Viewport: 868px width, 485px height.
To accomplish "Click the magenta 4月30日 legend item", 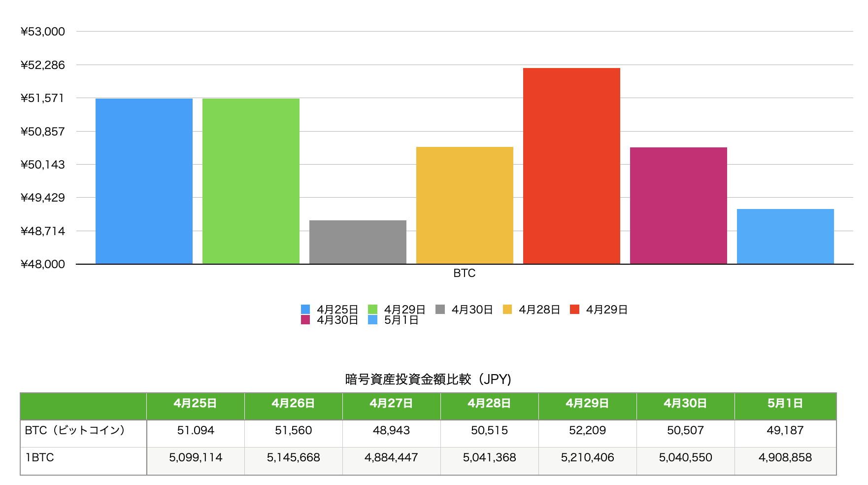I will 305,319.
